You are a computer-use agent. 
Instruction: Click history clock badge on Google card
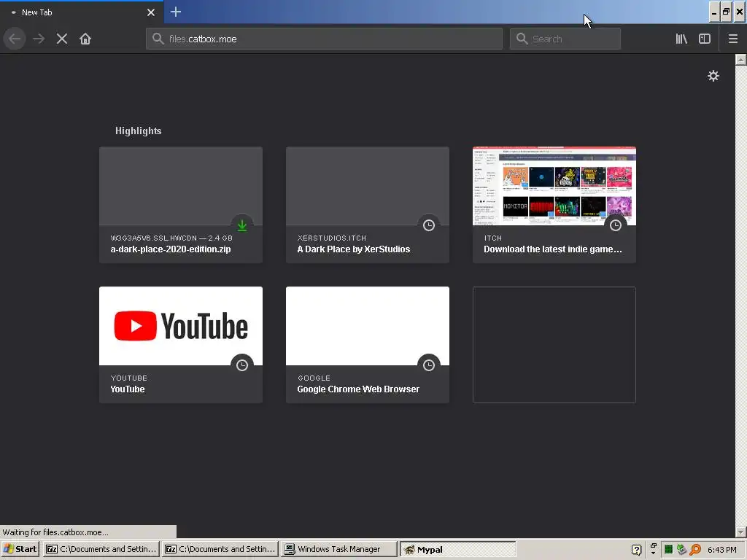click(x=429, y=365)
